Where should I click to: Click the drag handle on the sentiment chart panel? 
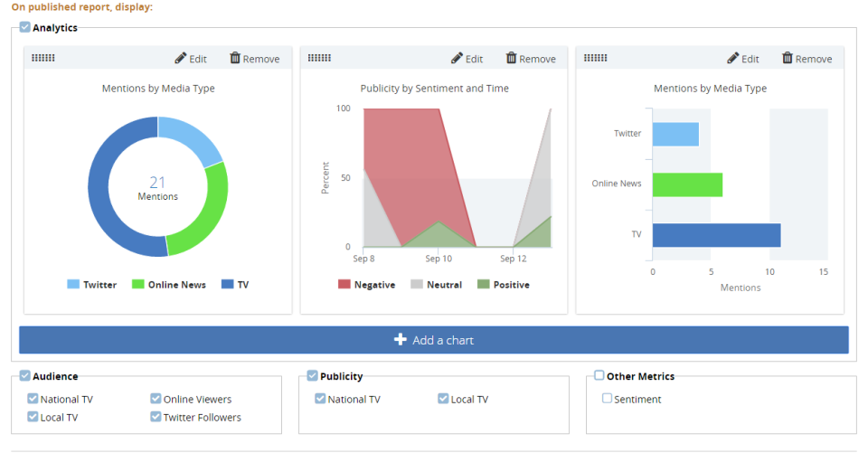(319, 59)
